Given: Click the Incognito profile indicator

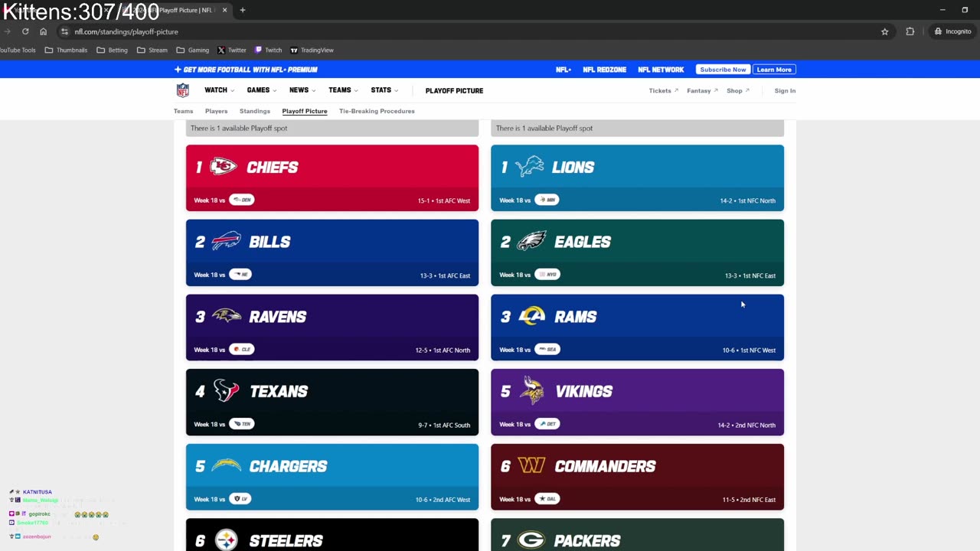Looking at the screenshot, I should 952,31.
